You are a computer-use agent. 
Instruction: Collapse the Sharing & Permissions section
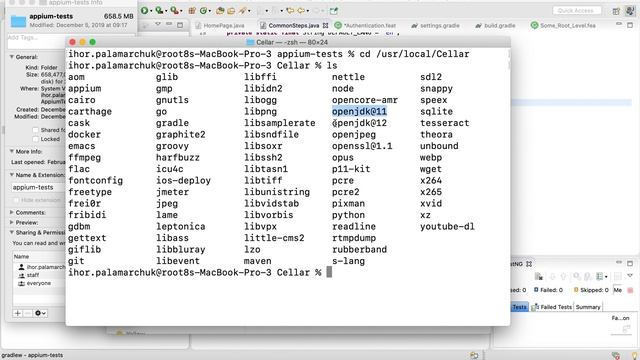[12, 232]
